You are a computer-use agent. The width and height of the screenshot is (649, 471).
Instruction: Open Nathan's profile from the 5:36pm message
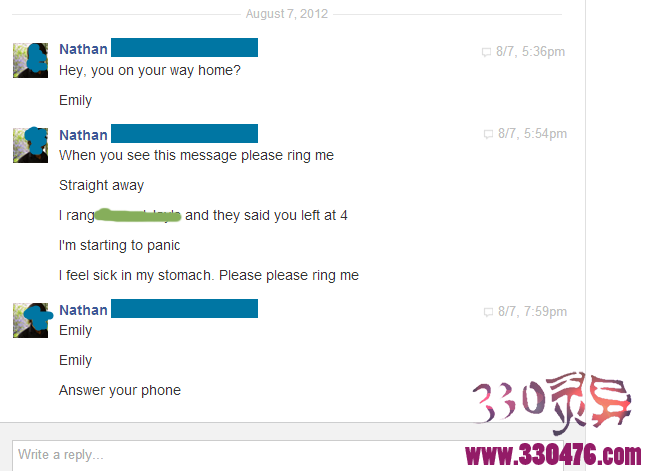point(83,49)
